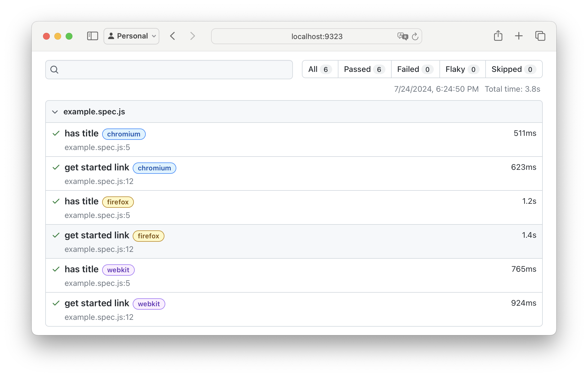Reload the page with refresh icon
The image size is (588, 377).
(415, 36)
